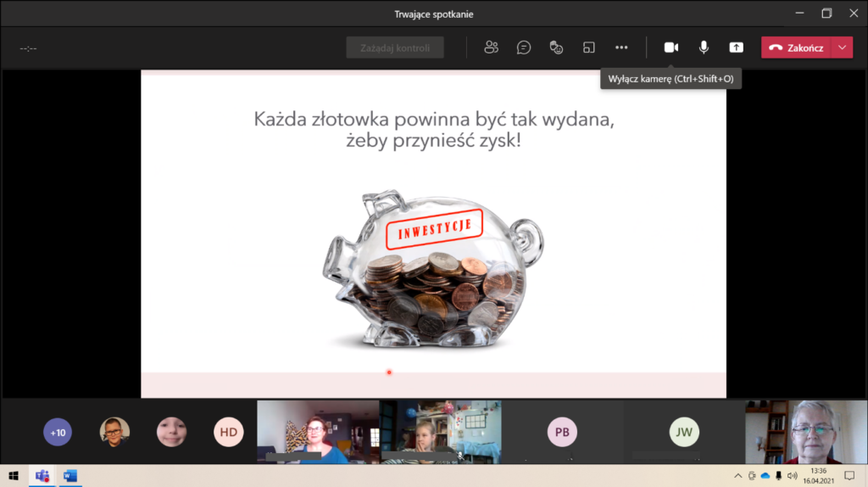Viewport: 868px width, 487px height.
Task: Select the video tile of woman in blue
Action: [x=319, y=432]
